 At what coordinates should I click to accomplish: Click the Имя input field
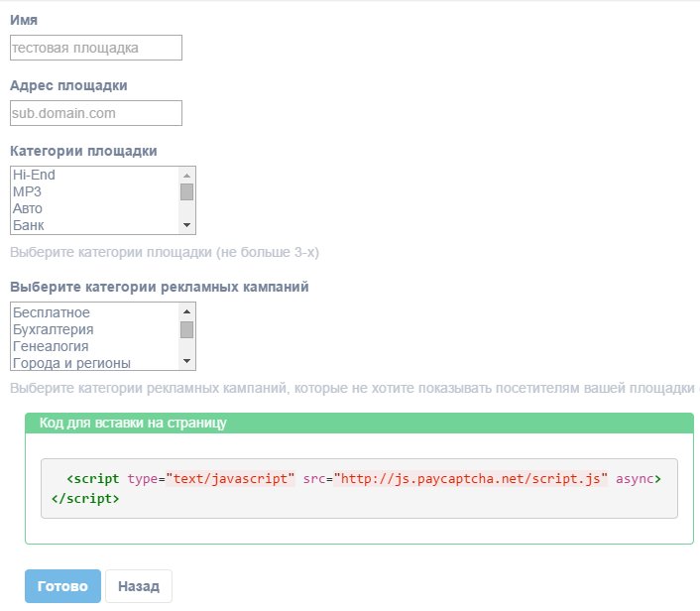click(96, 48)
